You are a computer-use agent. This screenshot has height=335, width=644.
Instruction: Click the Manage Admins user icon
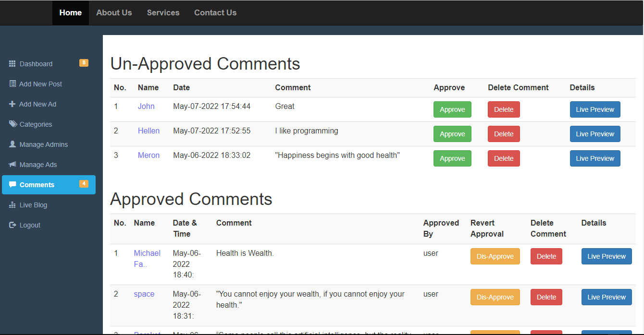click(x=12, y=144)
